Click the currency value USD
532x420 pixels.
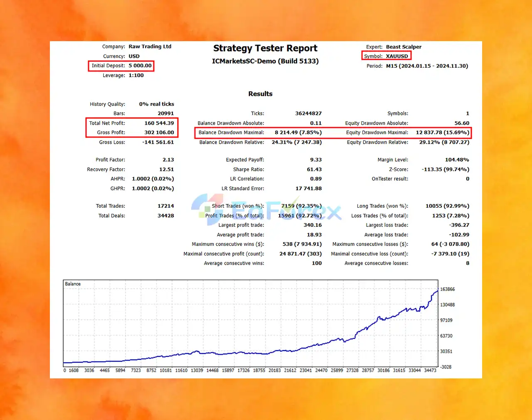tap(134, 56)
